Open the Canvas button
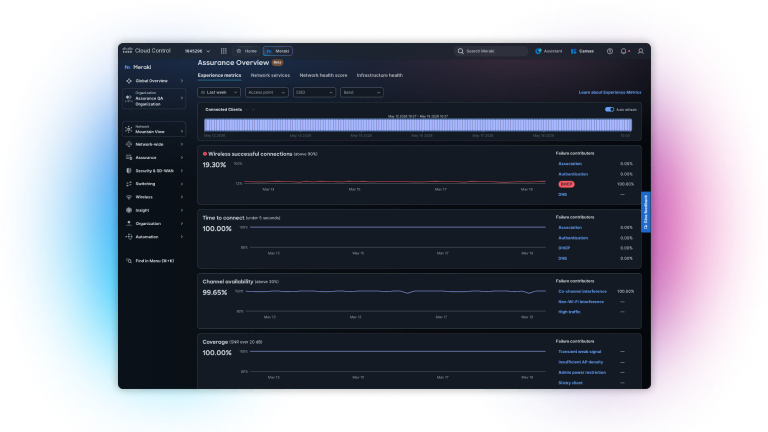 (x=582, y=51)
